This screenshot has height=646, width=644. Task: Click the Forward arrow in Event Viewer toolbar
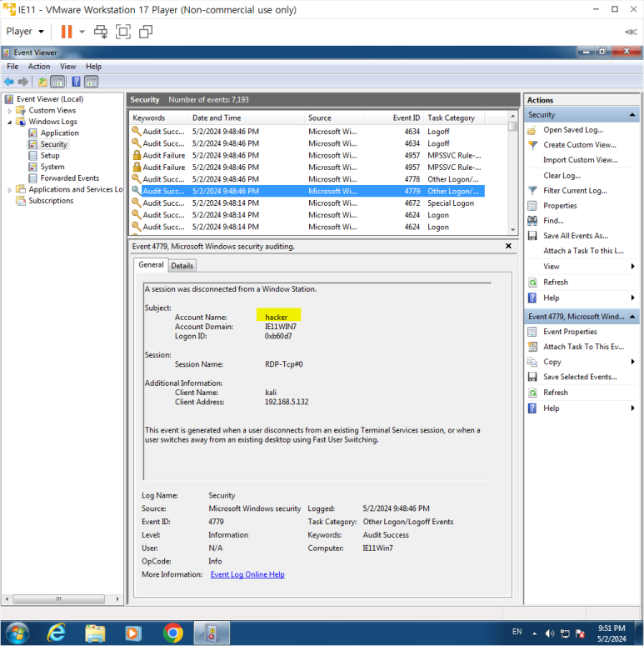pyautogui.click(x=23, y=82)
